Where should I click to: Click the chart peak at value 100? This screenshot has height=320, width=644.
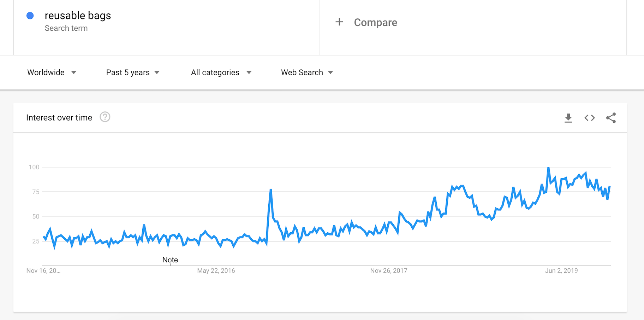point(548,168)
